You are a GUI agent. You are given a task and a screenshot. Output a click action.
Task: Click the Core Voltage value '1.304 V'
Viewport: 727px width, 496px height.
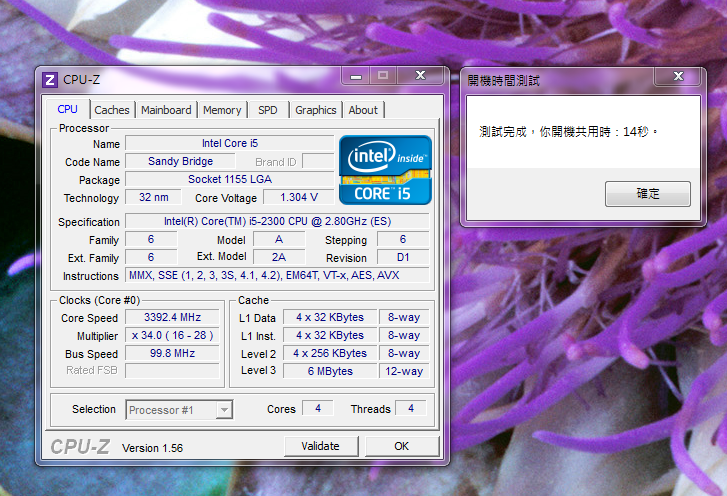(x=299, y=197)
